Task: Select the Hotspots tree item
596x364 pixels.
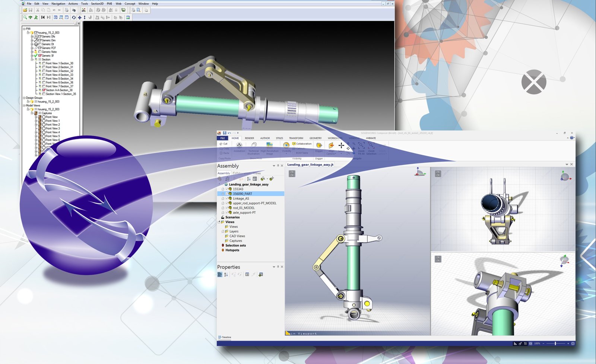Action: point(230,250)
